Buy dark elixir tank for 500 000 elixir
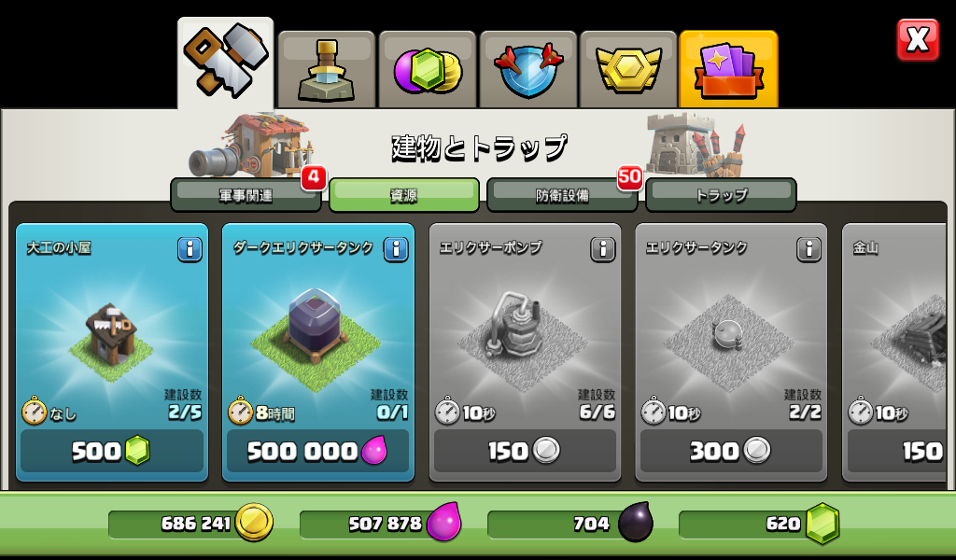The height and width of the screenshot is (560, 956). point(317,451)
